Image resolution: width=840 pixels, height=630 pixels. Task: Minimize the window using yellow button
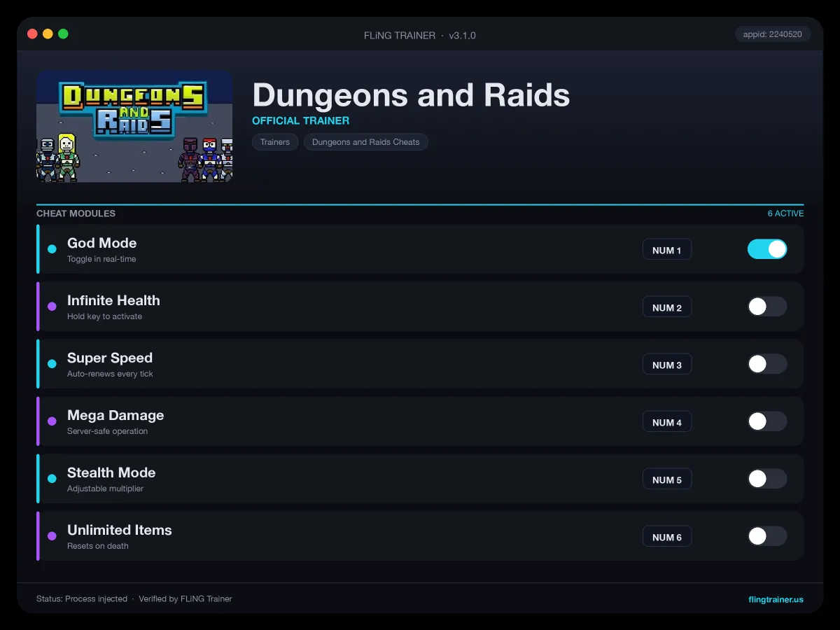pos(48,34)
